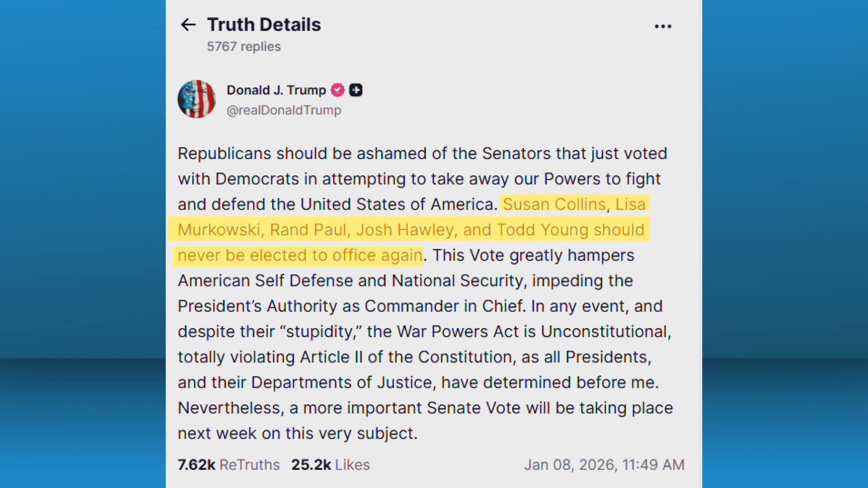Screen dimensions: 868x488
Task: View the 5767 replies count
Action: click(244, 47)
